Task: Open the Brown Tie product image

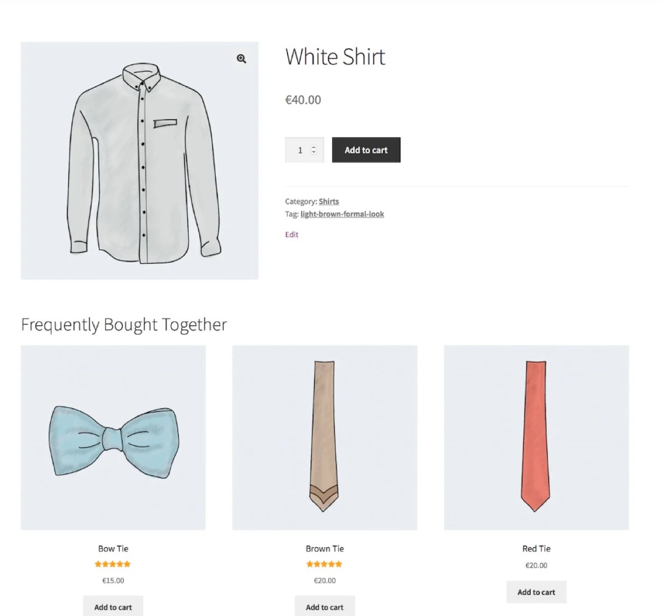Action: coord(324,436)
